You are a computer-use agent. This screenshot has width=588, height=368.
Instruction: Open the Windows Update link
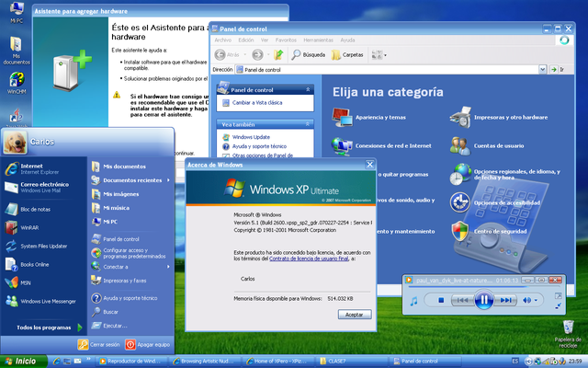tap(251, 137)
